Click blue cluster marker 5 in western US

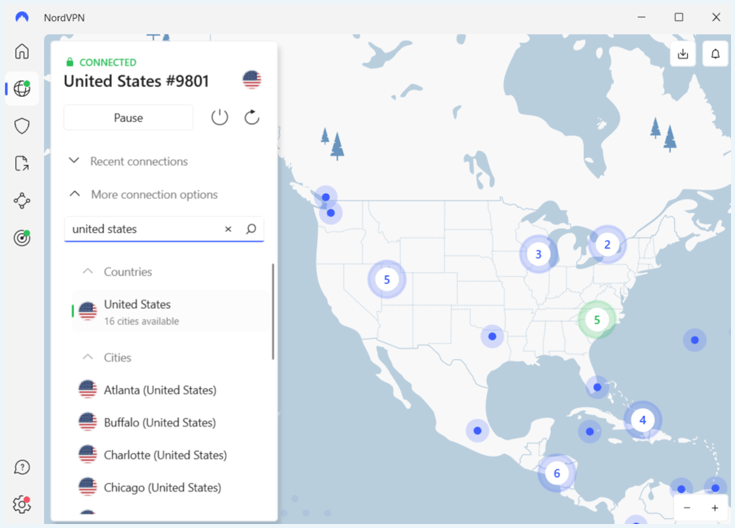[387, 279]
